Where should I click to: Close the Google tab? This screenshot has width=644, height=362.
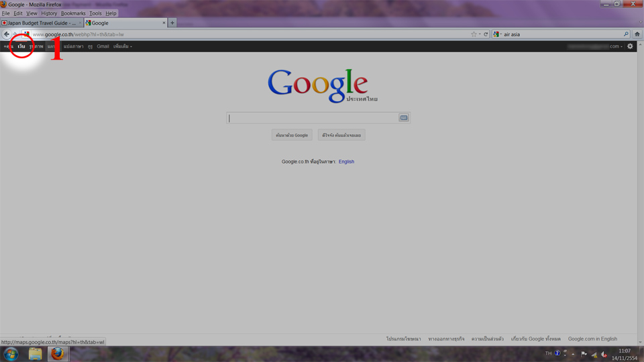tap(164, 23)
